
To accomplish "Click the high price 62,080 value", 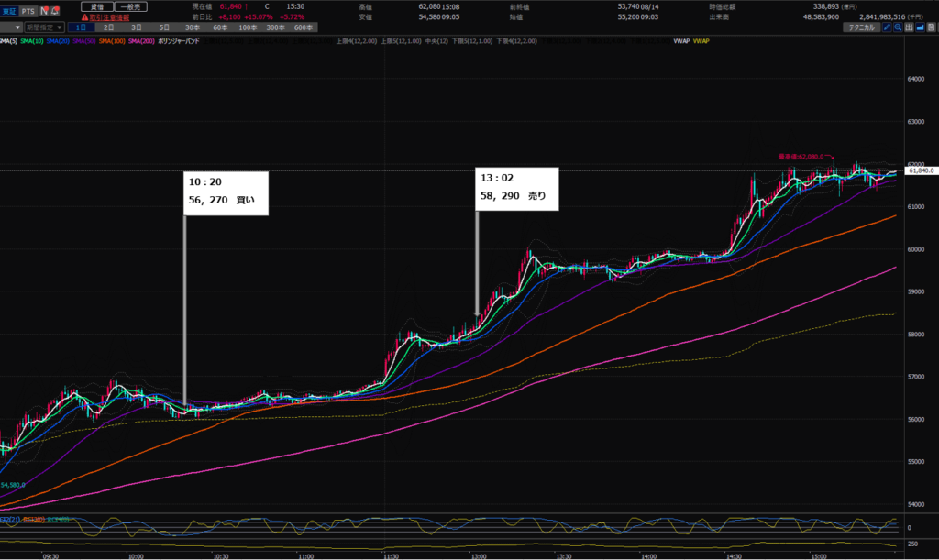I will tap(429, 6).
